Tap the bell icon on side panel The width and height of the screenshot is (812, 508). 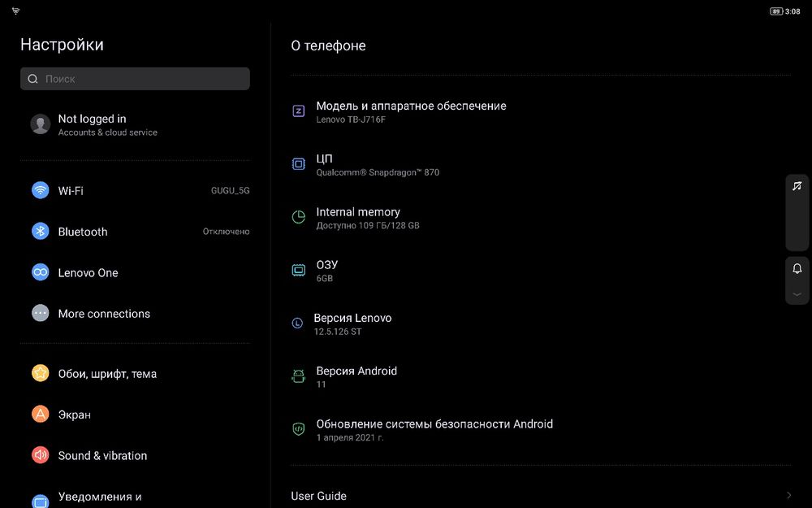click(x=797, y=268)
